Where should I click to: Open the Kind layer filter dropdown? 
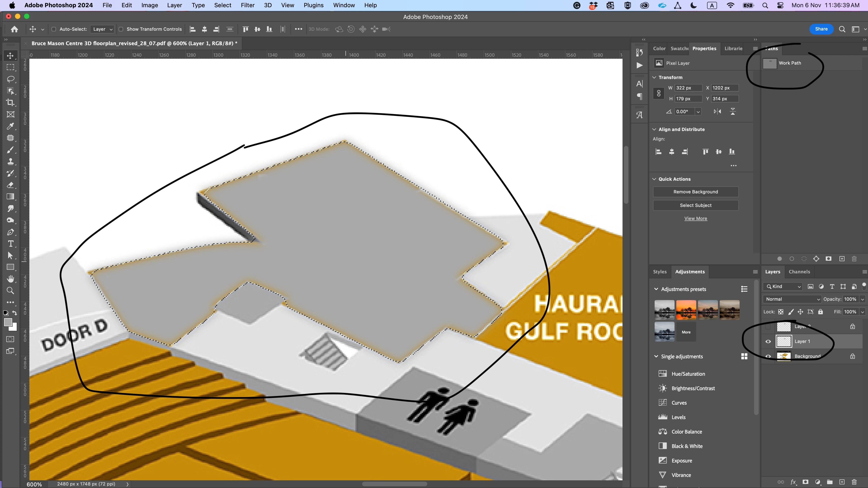point(783,287)
